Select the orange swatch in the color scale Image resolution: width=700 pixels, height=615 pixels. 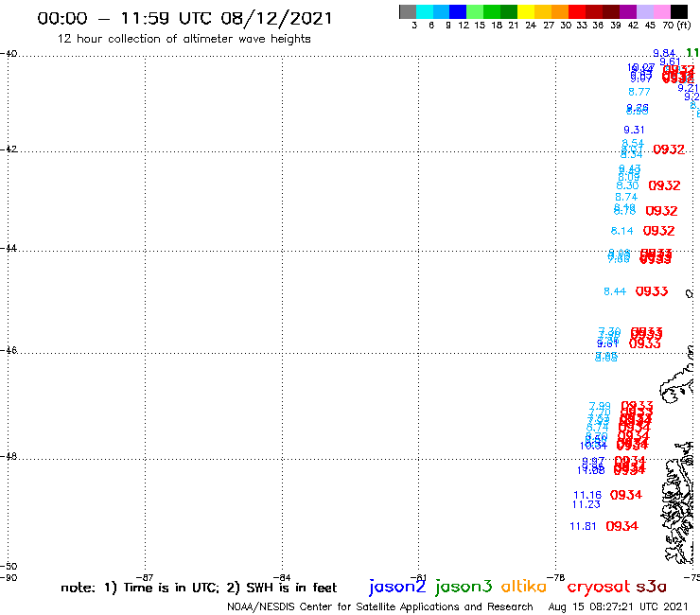[560, 11]
